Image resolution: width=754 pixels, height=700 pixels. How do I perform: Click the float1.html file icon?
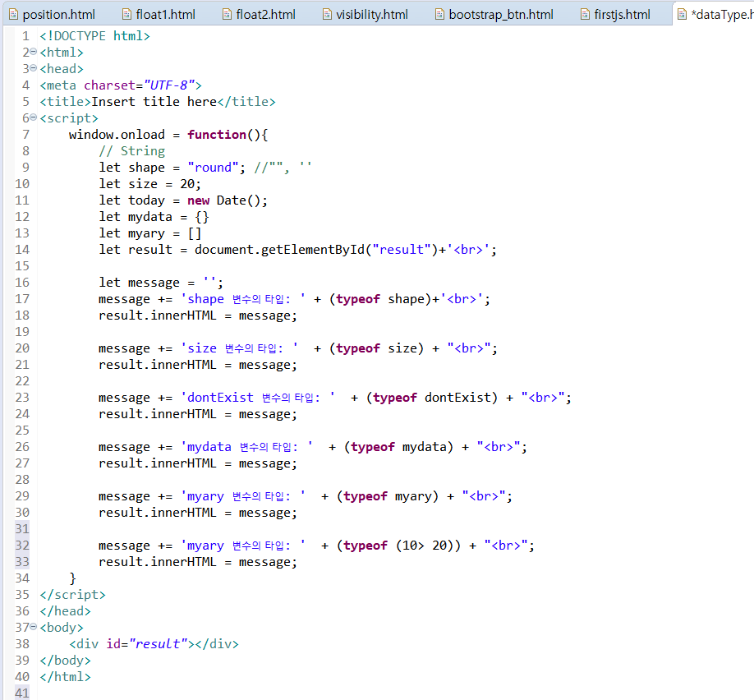coord(126,15)
